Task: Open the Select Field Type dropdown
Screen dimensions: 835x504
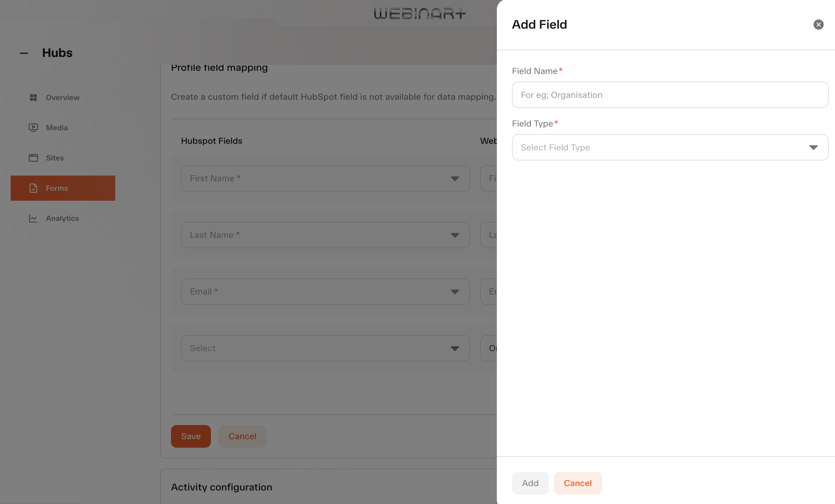Action: (670, 147)
